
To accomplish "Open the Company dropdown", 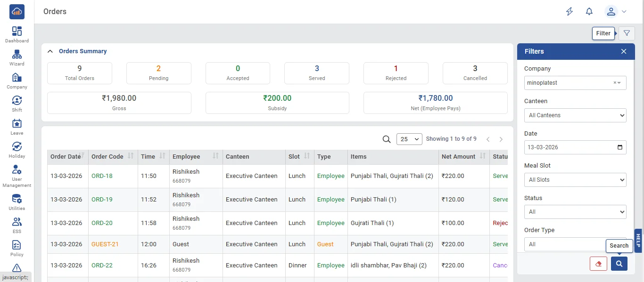I will 575,83.
